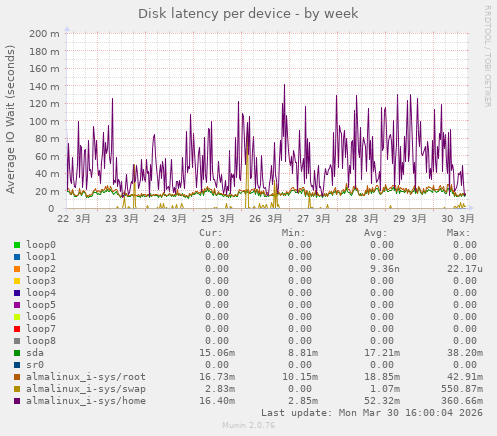Click the home average value 52.32m
The image size is (497, 436).
(382, 401)
